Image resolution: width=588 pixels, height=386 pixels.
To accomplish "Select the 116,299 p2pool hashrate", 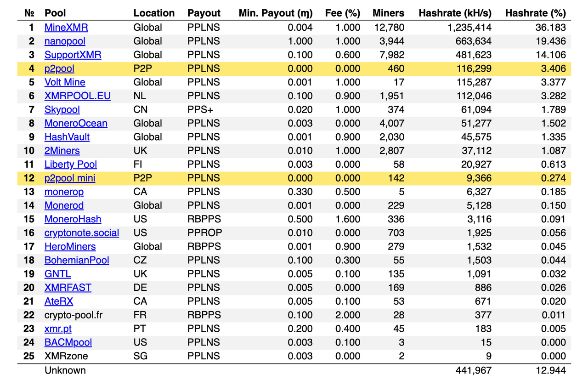I will (x=473, y=69).
